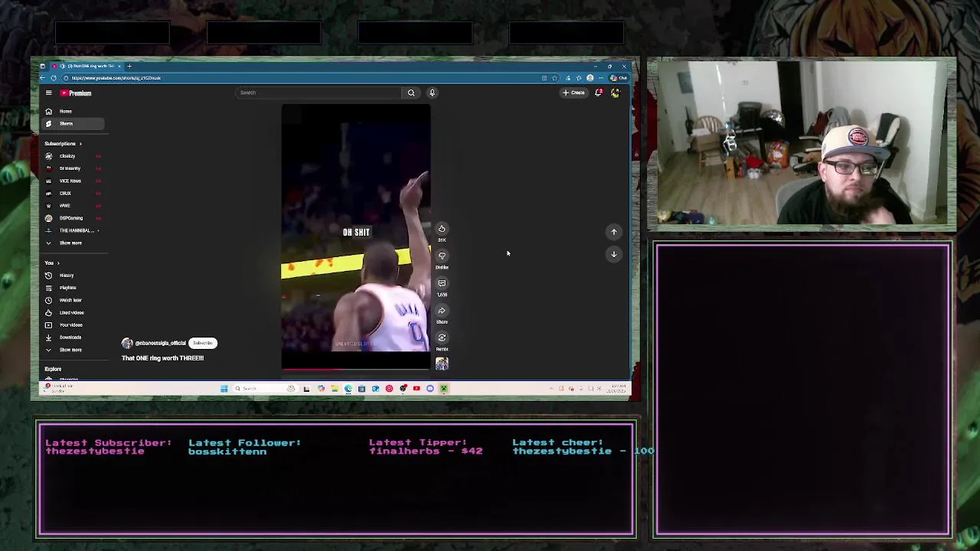Open the Edge browser taskbar icon
The width and height of the screenshot is (980, 551).
click(348, 389)
